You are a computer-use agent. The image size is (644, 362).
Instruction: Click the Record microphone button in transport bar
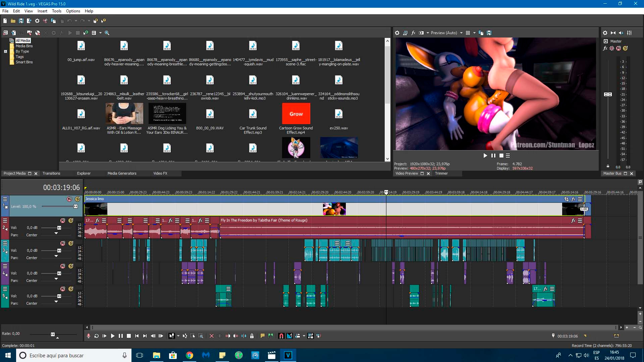pos(88,336)
